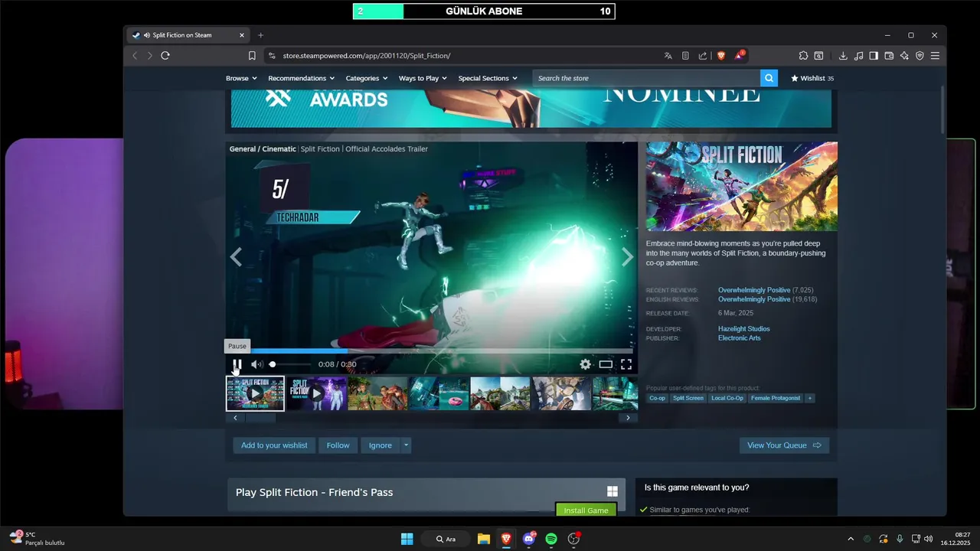Open a new browser tab
The height and width of the screenshot is (551, 980).
coord(260,35)
